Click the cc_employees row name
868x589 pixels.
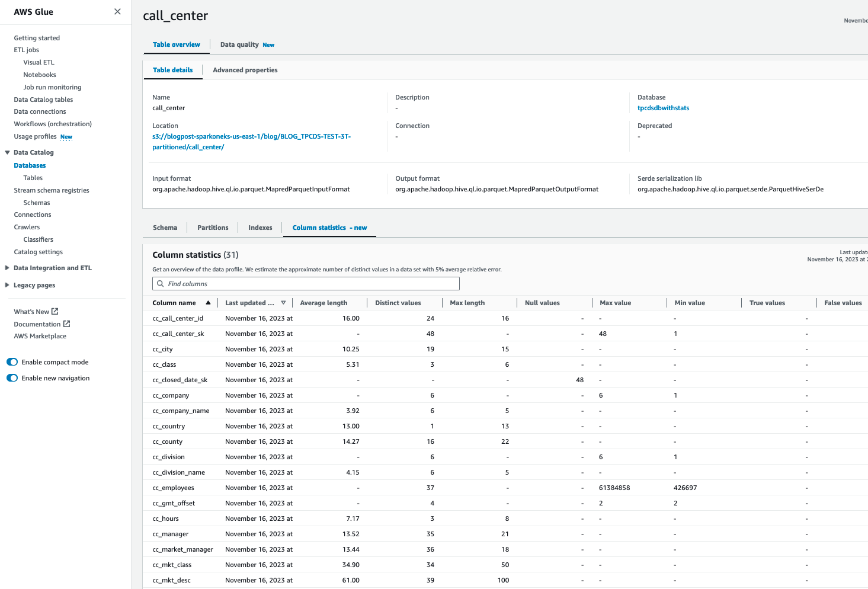[x=173, y=488]
